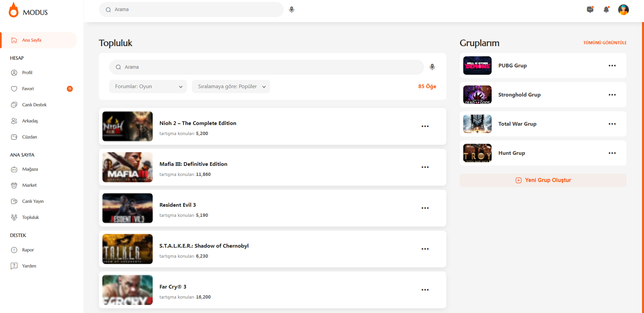Open S.T.A.L.K.E.R.: Shadow of Chernobyl title
644x313 pixels.
coord(204,246)
